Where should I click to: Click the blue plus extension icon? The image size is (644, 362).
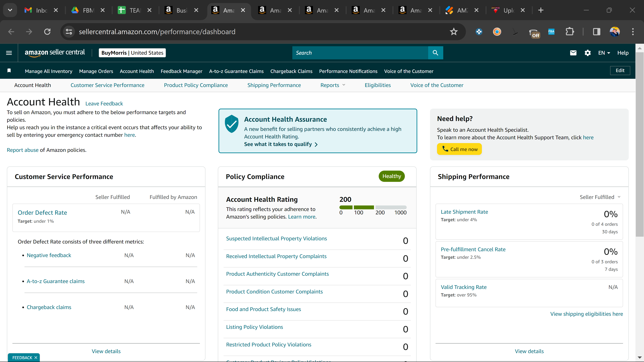[x=479, y=32]
